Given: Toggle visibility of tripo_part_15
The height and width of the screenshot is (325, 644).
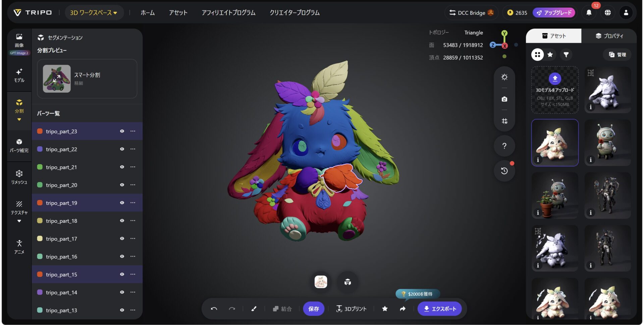Looking at the screenshot, I should [122, 274].
